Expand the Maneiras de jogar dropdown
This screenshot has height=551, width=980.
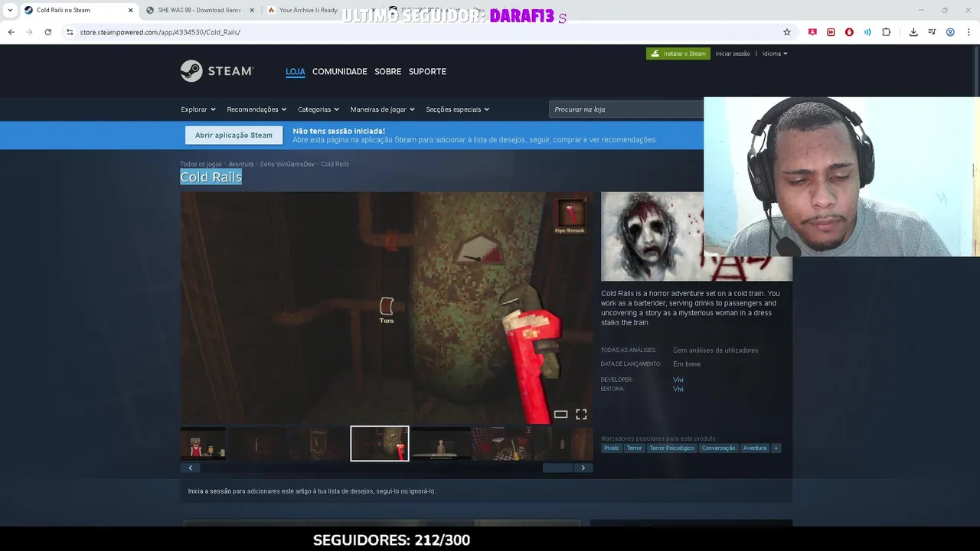pyautogui.click(x=382, y=109)
